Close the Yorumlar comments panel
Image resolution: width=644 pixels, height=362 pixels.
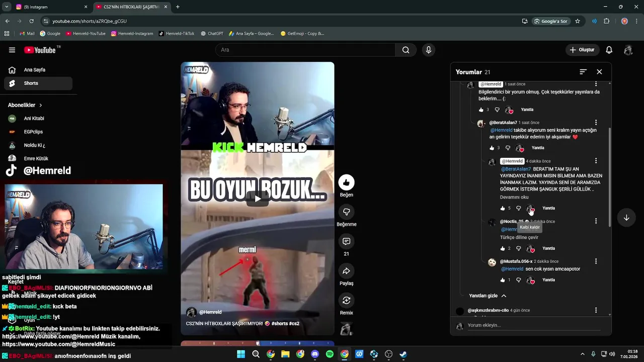(599, 72)
